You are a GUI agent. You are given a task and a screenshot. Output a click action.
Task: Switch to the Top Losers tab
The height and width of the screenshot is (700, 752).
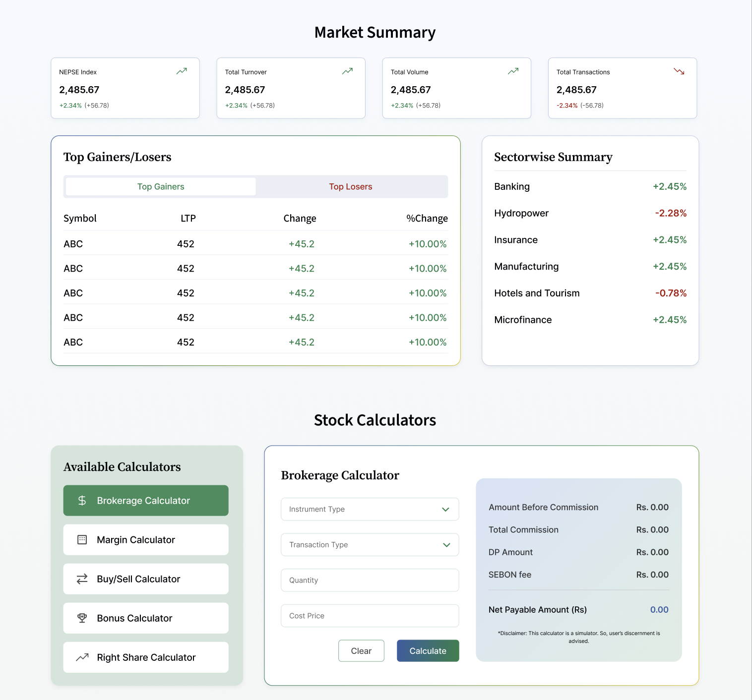351,186
